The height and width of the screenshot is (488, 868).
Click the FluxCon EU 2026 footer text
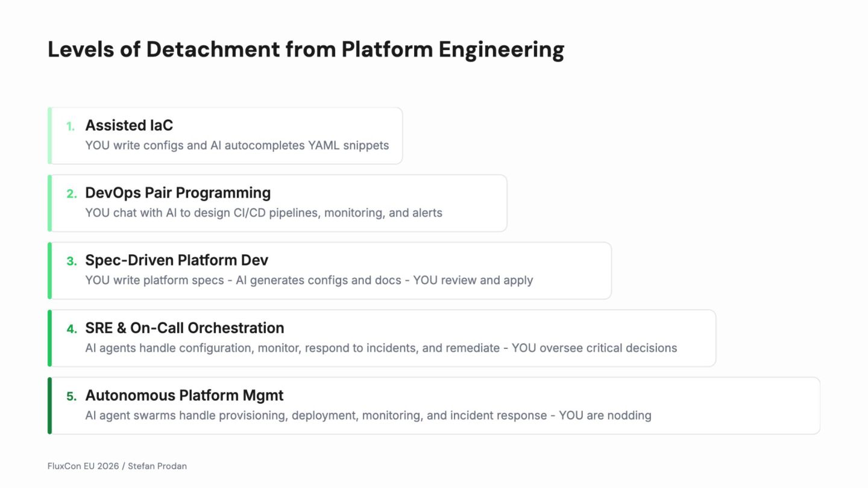point(117,466)
